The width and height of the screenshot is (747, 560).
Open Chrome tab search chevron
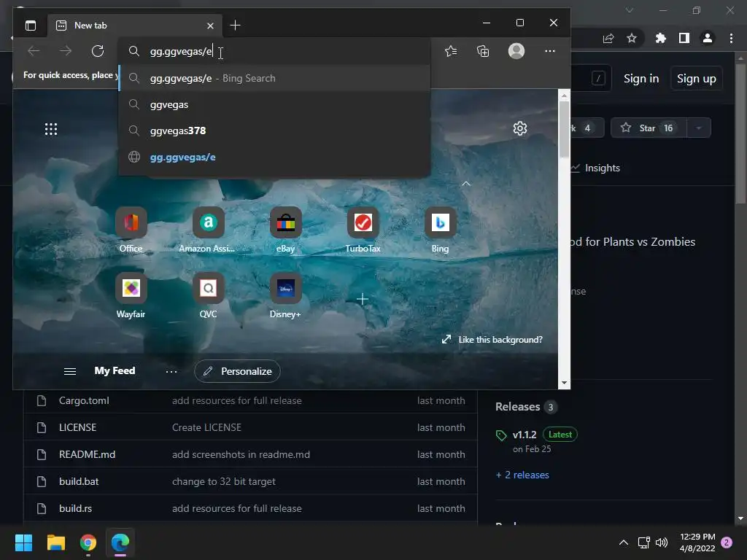click(x=630, y=10)
